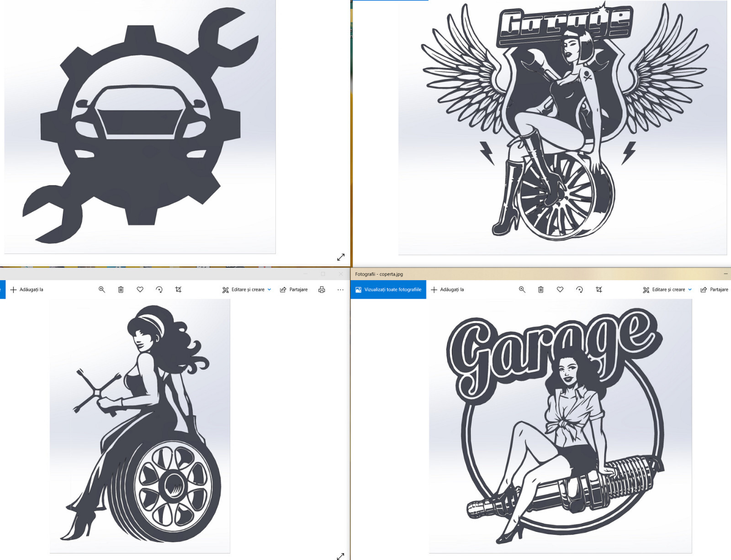Rotate the photo in bottom-left Photos window
Viewport: 731px width, 560px height.
[x=159, y=290]
